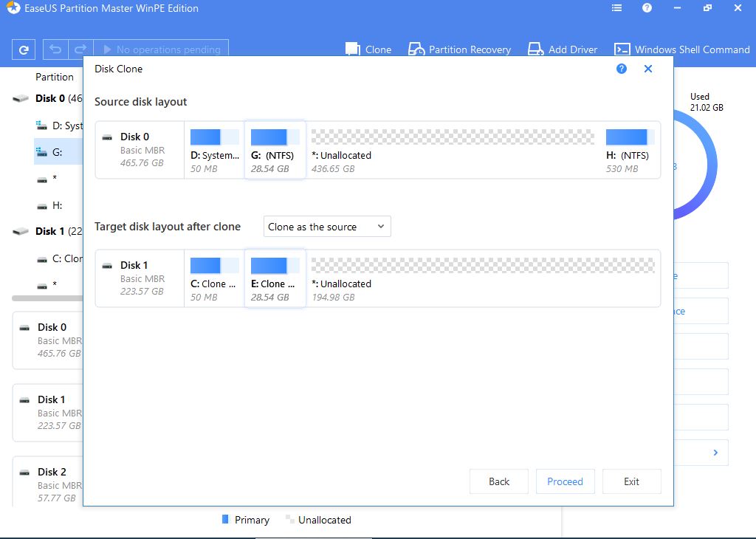Click the Back button

(x=499, y=481)
